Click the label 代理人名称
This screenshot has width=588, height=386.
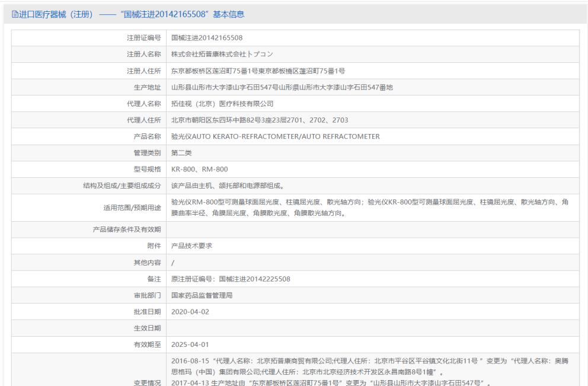tap(143, 104)
